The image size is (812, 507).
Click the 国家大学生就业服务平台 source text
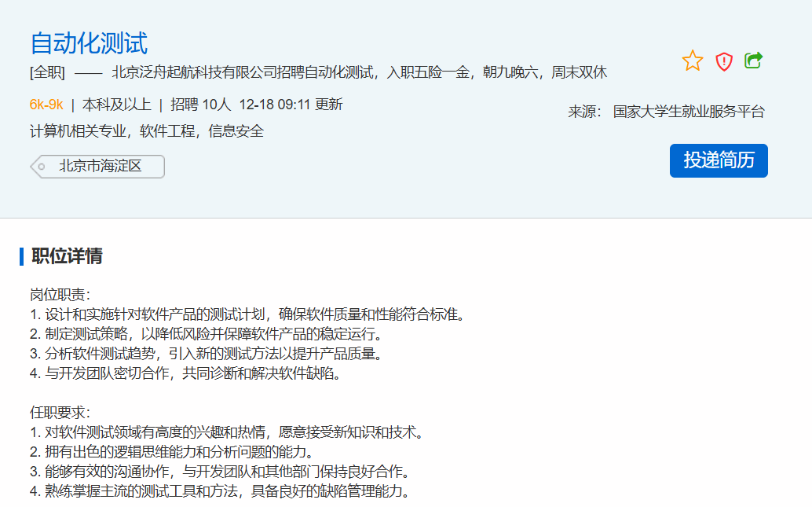coord(689,112)
